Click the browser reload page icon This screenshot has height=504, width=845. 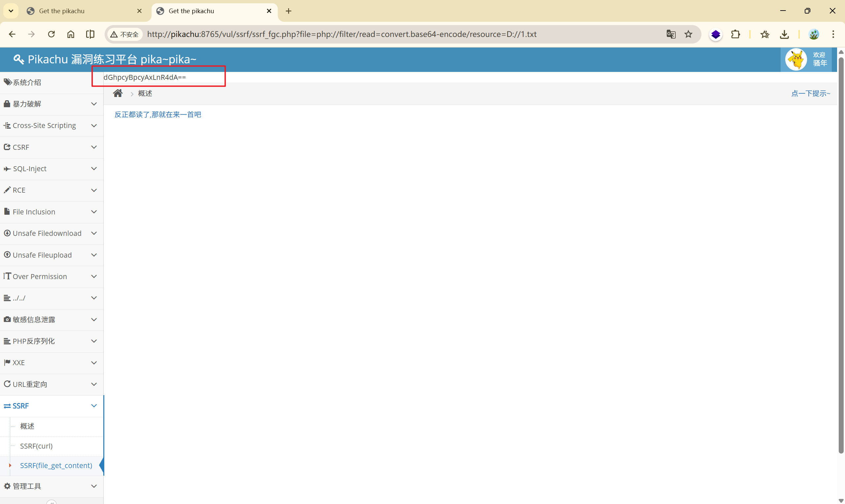point(51,34)
